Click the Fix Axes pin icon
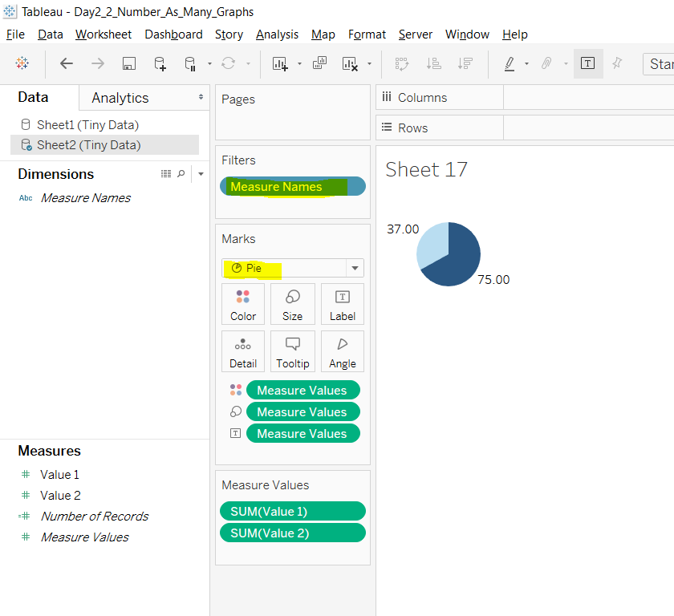 tap(617, 63)
